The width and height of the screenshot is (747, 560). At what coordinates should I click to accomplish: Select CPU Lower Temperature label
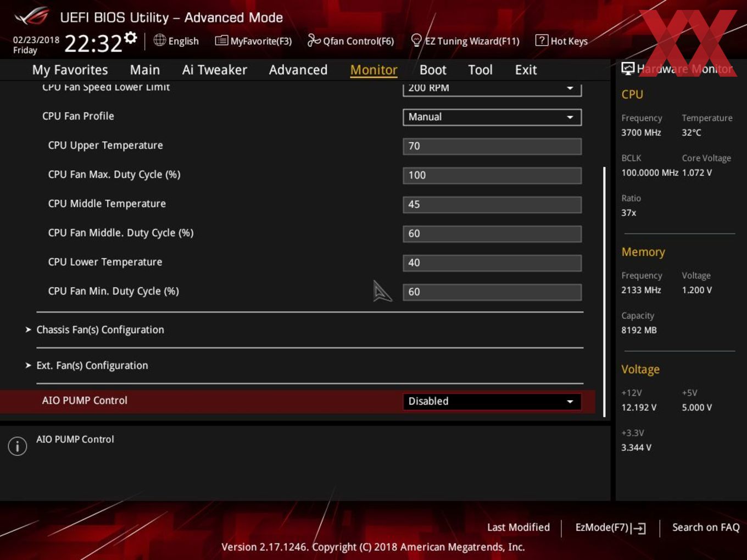click(105, 262)
